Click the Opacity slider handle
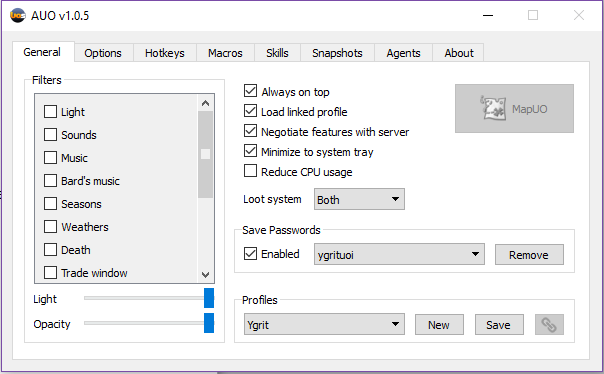This screenshot has height=374, width=604. coord(209,323)
